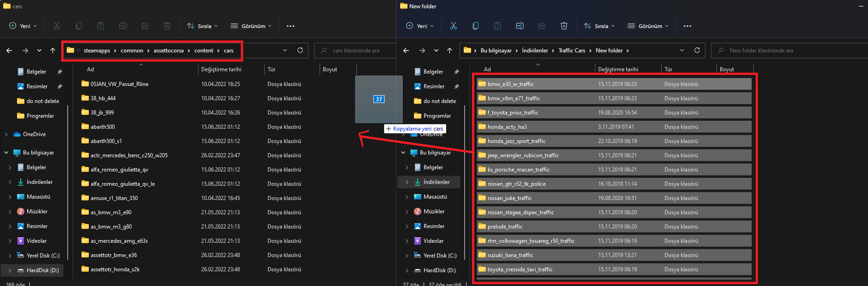Click the Rename icon in the New folder window
Image resolution: width=868 pixels, height=286 pixels.
(x=520, y=26)
